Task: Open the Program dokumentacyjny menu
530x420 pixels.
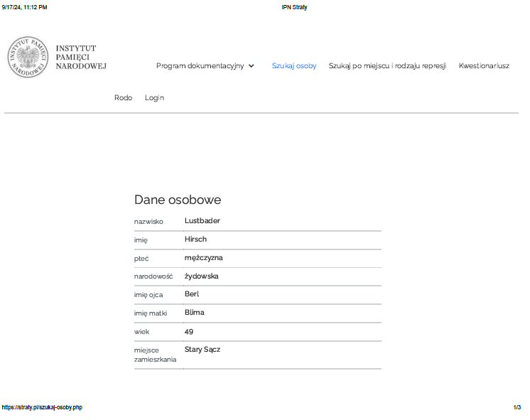Action: (200, 66)
